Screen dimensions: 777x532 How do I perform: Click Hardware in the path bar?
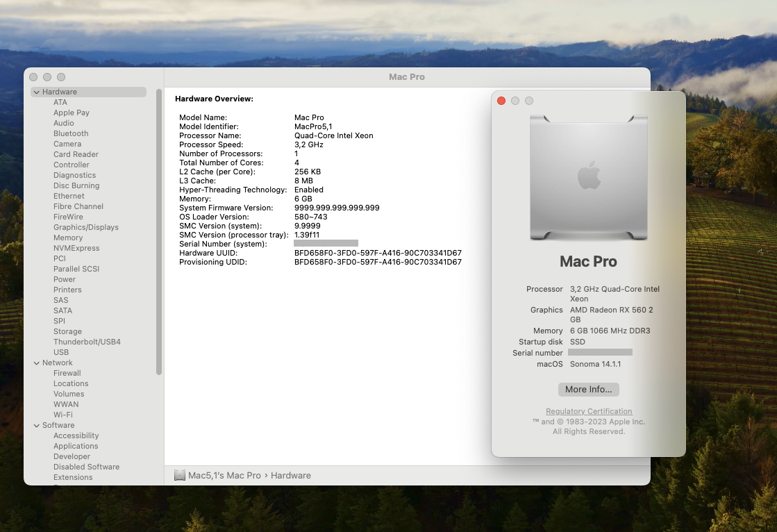[x=291, y=476]
